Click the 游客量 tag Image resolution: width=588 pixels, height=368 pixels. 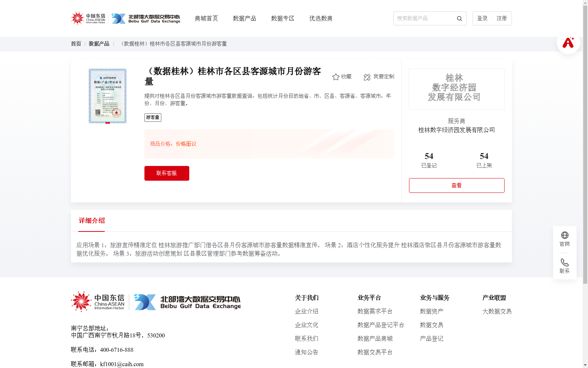[x=153, y=117]
